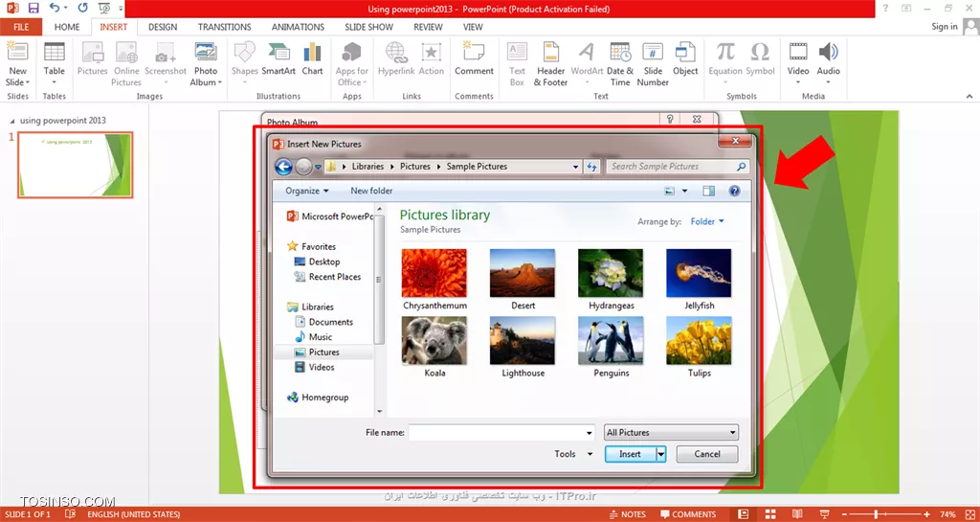
Task: Open the All Pictures file type dropdown
Action: 671,433
